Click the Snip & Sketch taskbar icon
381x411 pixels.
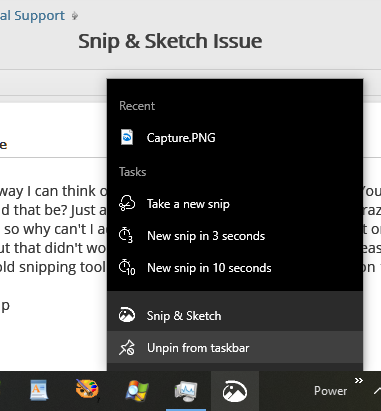click(x=235, y=391)
